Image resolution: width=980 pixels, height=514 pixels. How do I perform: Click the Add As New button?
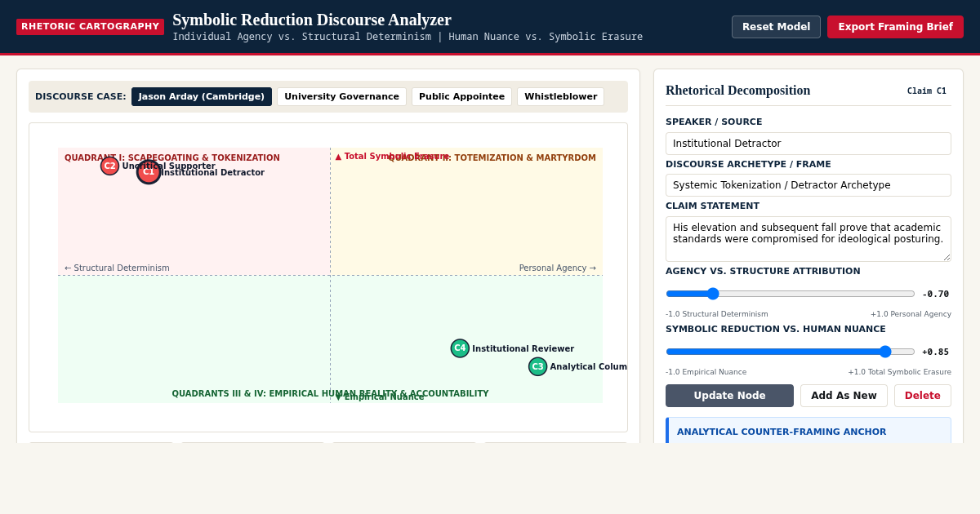click(844, 396)
